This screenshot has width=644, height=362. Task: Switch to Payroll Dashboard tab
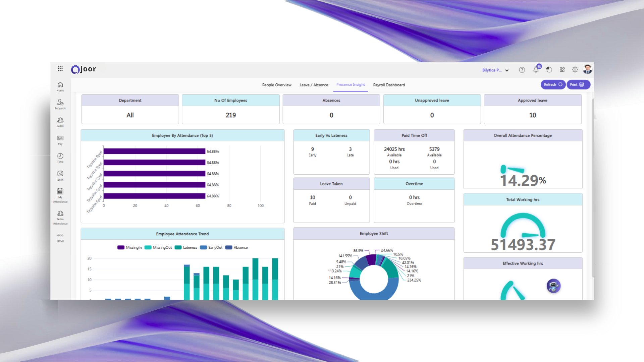(389, 85)
